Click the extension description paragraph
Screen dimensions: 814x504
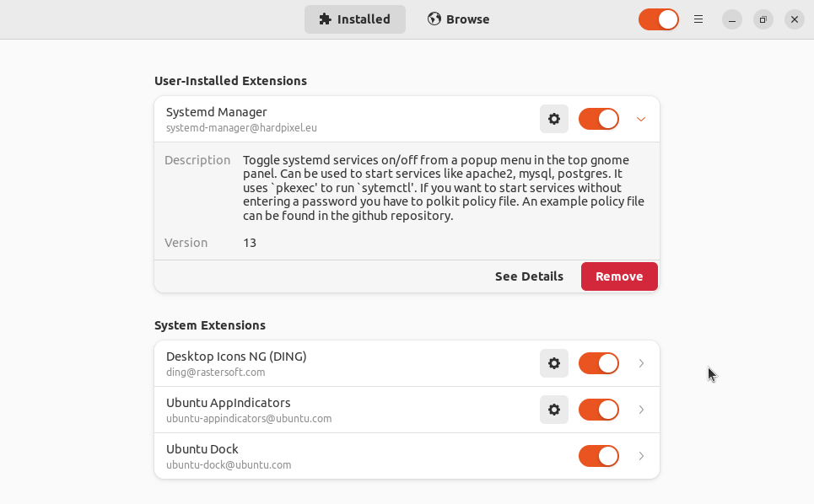click(x=444, y=188)
